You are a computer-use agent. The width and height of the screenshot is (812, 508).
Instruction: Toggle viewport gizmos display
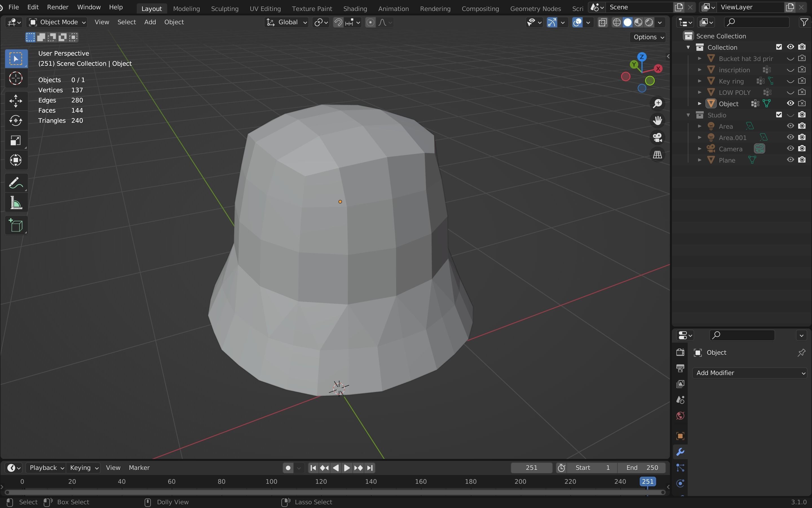(552, 23)
